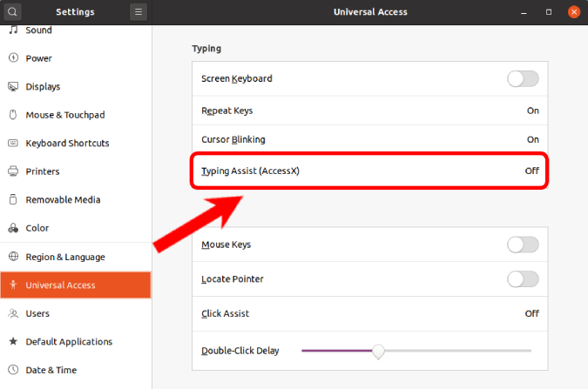
Task: Open the hamburger menu in Settings header
Action: 139,12
